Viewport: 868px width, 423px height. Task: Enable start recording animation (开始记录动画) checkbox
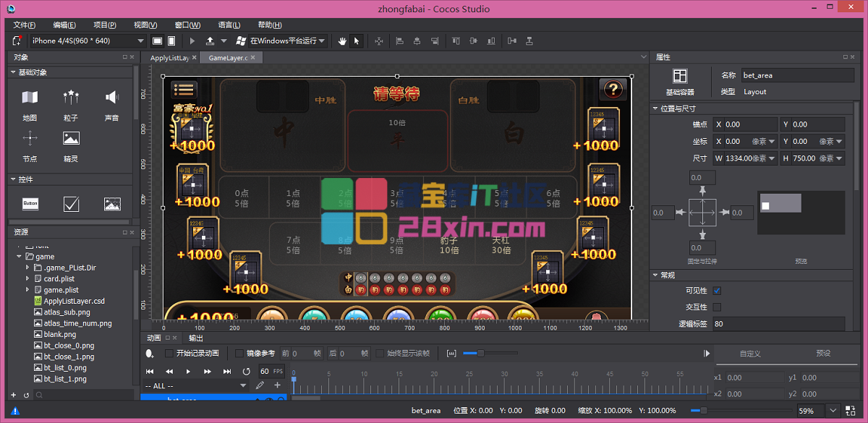(x=169, y=354)
